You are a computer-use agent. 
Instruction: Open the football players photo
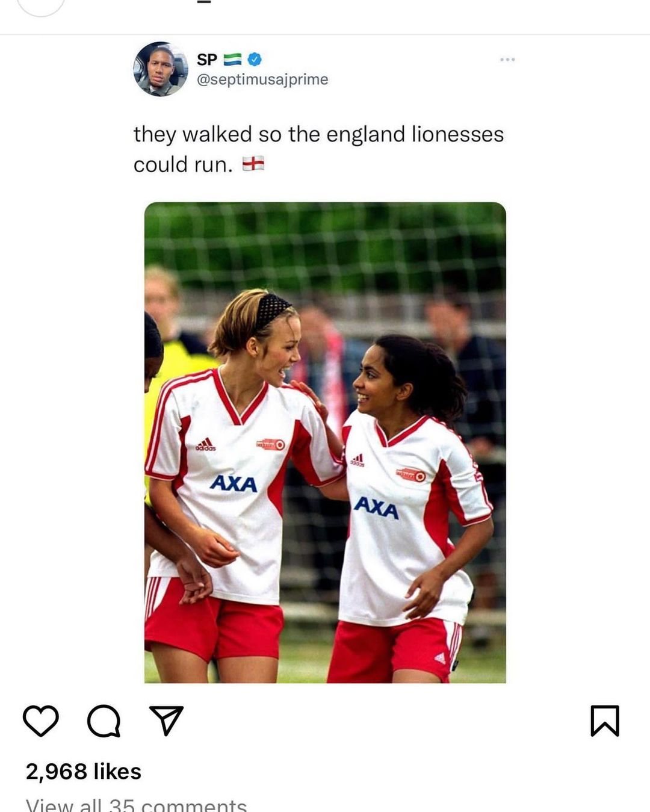pos(325,442)
